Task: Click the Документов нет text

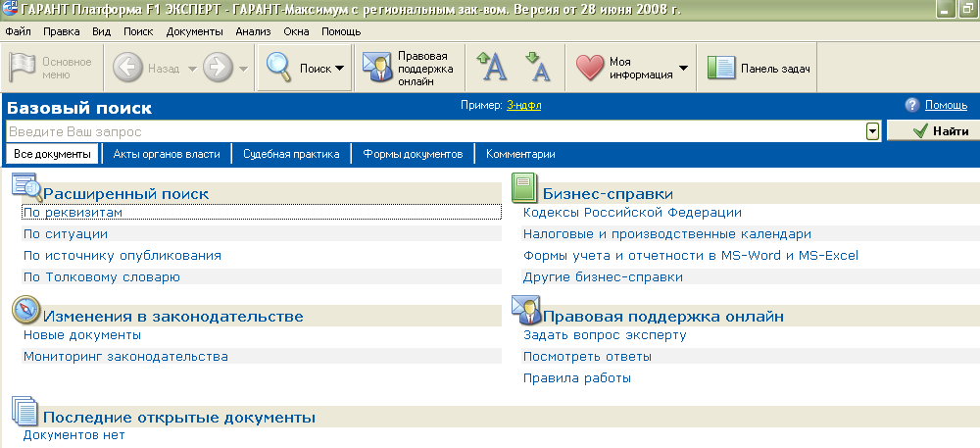Action: click(73, 435)
